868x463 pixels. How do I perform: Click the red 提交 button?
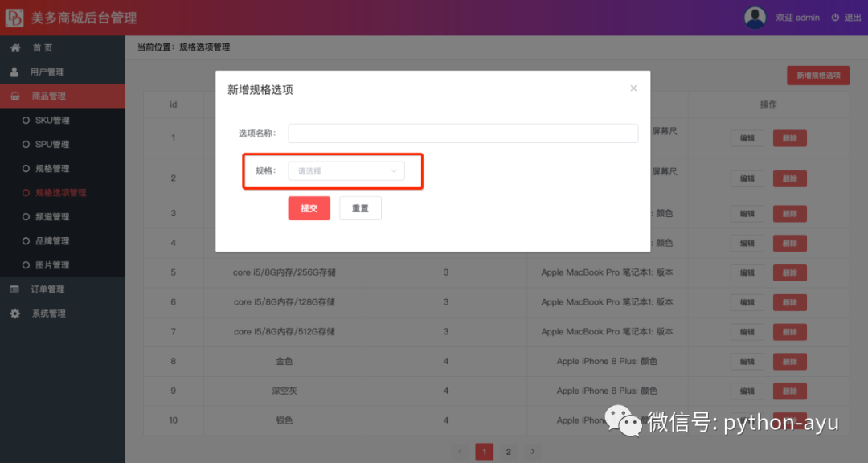coord(309,208)
